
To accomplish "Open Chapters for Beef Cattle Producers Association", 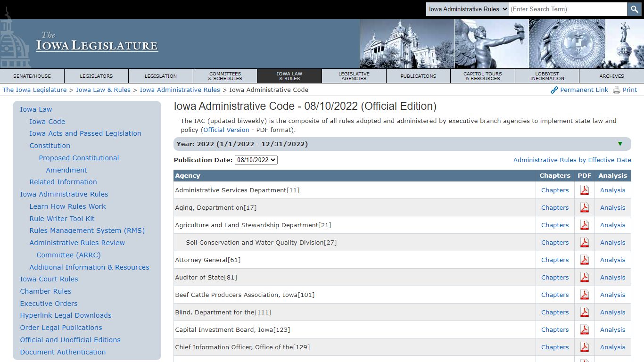I will point(555,295).
